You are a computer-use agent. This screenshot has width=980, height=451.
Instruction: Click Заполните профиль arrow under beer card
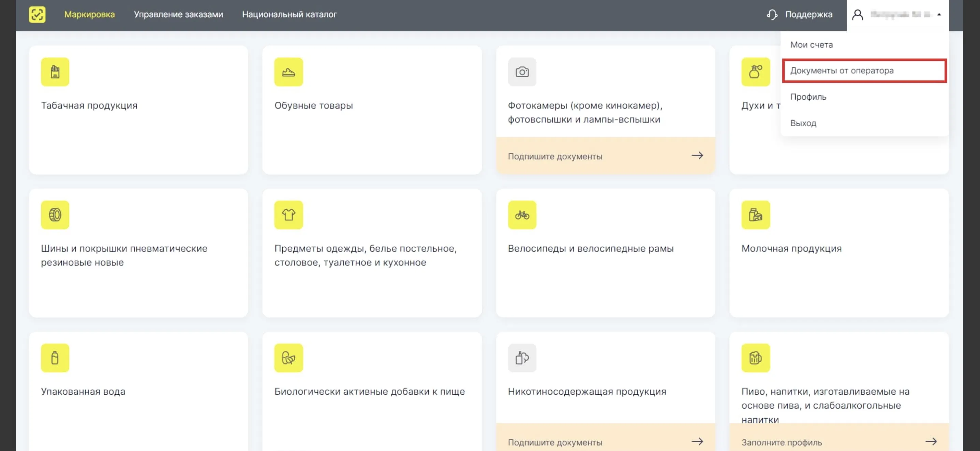[931, 441]
